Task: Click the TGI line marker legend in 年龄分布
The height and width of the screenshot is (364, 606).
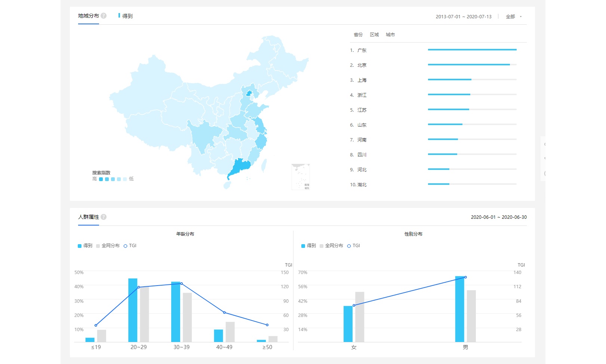Action: tap(126, 246)
